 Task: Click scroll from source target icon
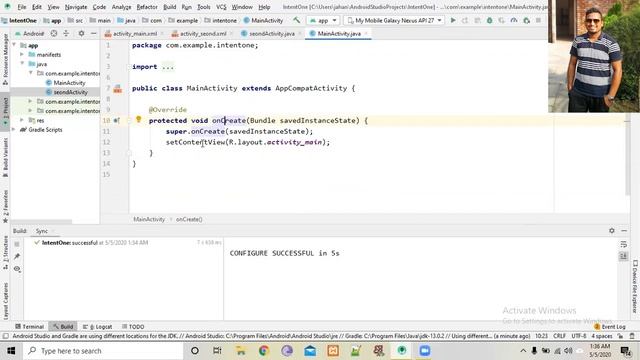pos(53,33)
